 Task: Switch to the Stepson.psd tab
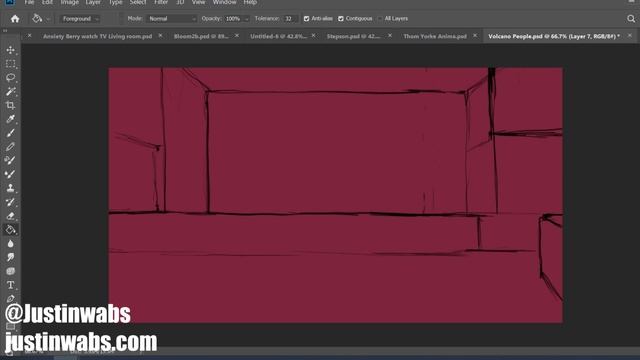point(353,36)
